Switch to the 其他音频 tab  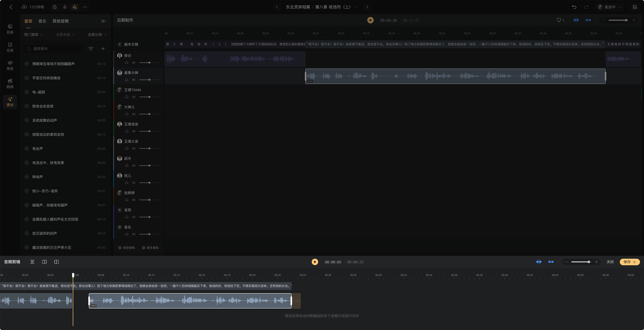tap(61, 21)
